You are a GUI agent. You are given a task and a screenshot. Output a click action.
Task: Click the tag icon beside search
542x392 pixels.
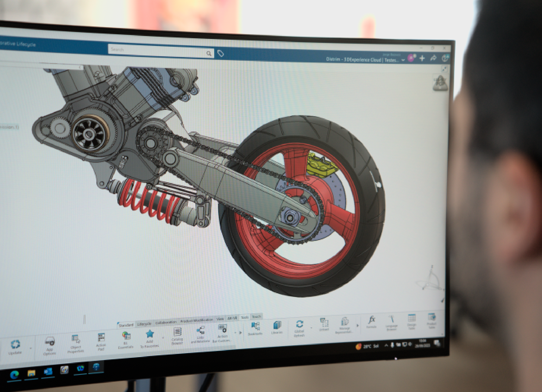coord(220,53)
